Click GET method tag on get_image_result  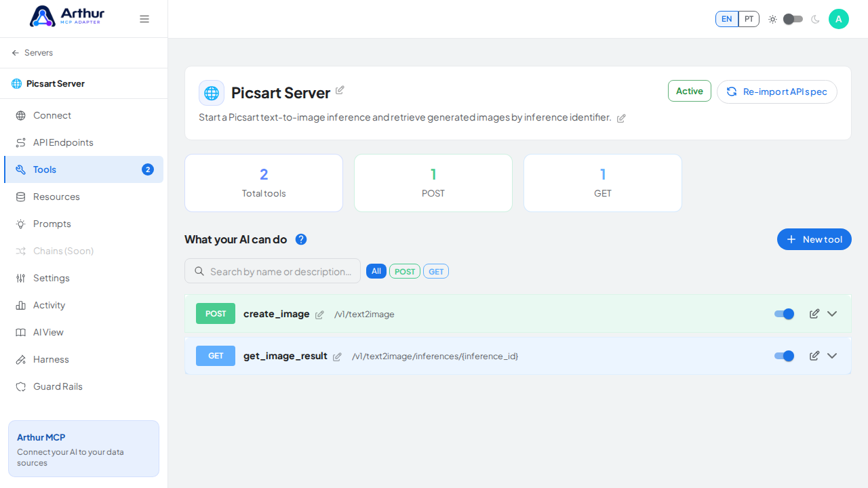click(x=216, y=356)
